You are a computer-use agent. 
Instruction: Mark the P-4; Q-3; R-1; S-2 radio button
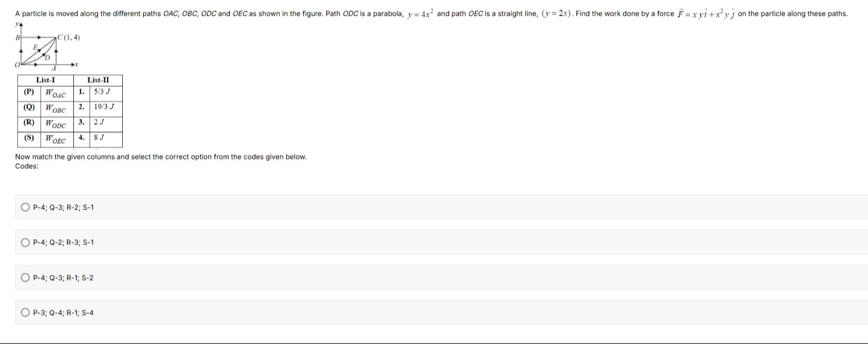point(25,278)
